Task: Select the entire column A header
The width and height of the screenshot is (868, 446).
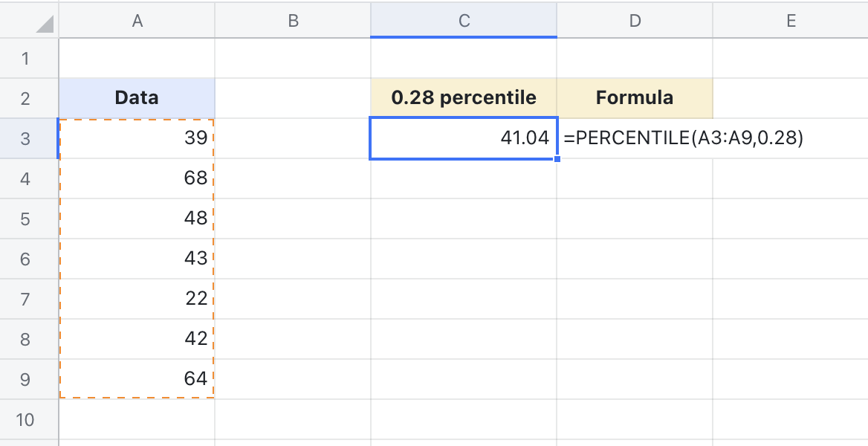Action: [x=137, y=20]
